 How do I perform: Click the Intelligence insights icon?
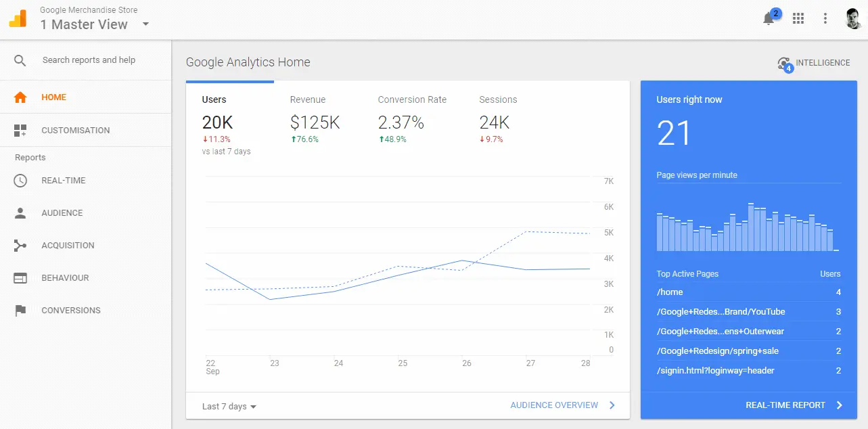pyautogui.click(x=783, y=62)
